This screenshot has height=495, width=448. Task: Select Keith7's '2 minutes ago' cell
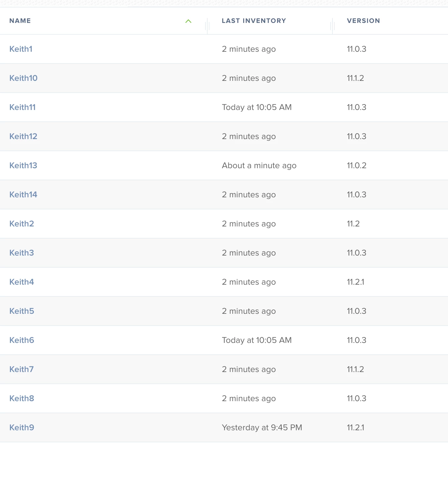(249, 370)
